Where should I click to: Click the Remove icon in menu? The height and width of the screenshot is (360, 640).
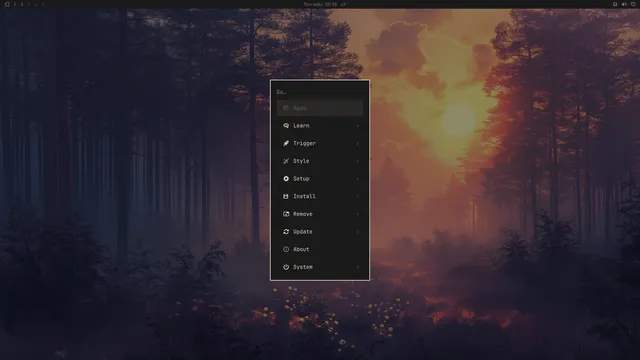286,214
